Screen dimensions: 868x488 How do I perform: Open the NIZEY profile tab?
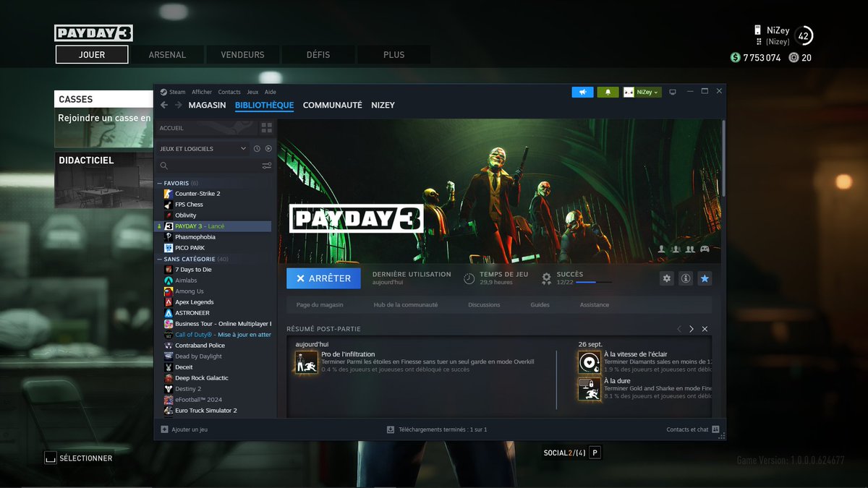tap(383, 105)
